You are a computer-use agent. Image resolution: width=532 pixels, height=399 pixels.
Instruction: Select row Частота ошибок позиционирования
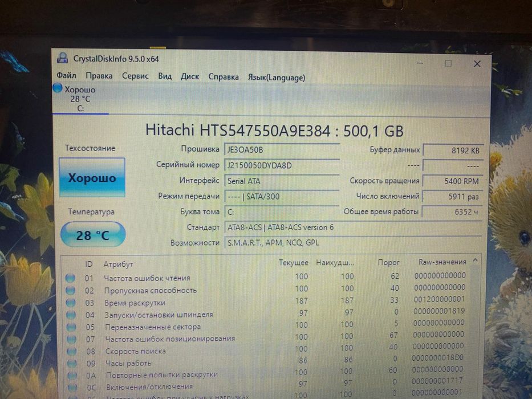tap(266, 337)
